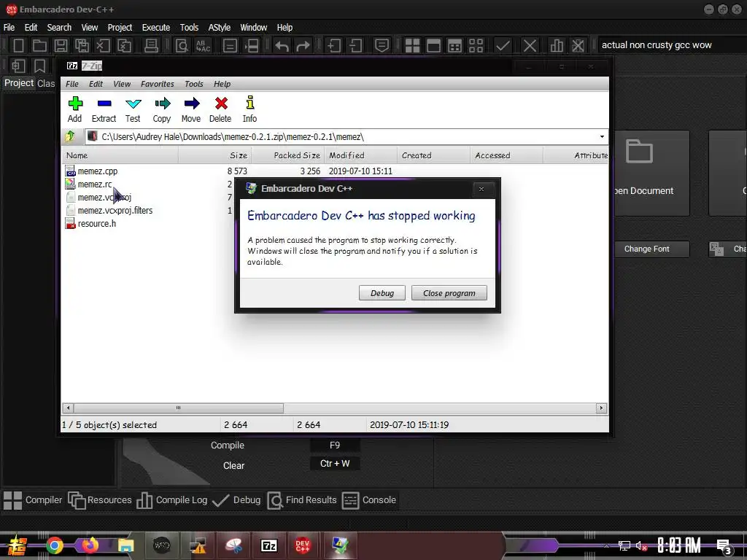Close the stopped working dialog
Viewport: 747px width, 560px height.
pyautogui.click(x=481, y=189)
